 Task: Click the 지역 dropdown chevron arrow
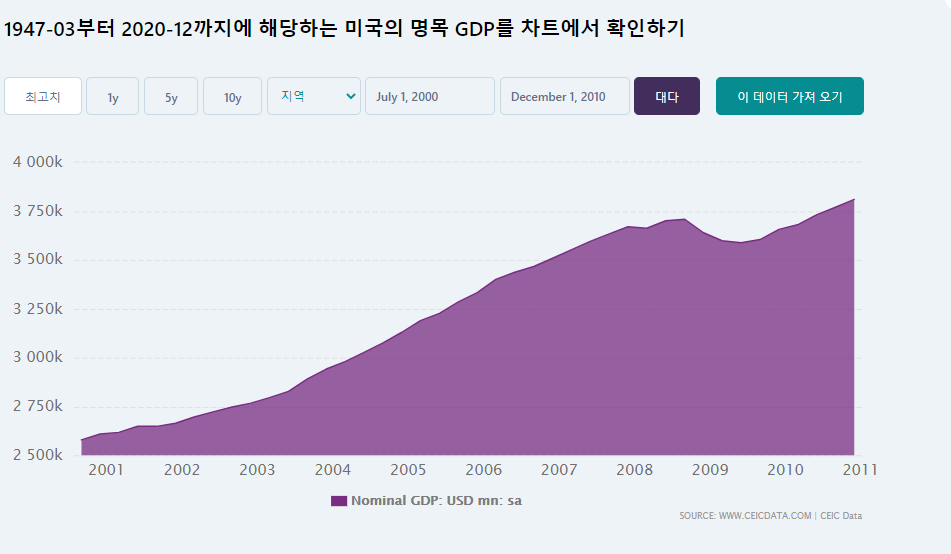[x=350, y=96]
